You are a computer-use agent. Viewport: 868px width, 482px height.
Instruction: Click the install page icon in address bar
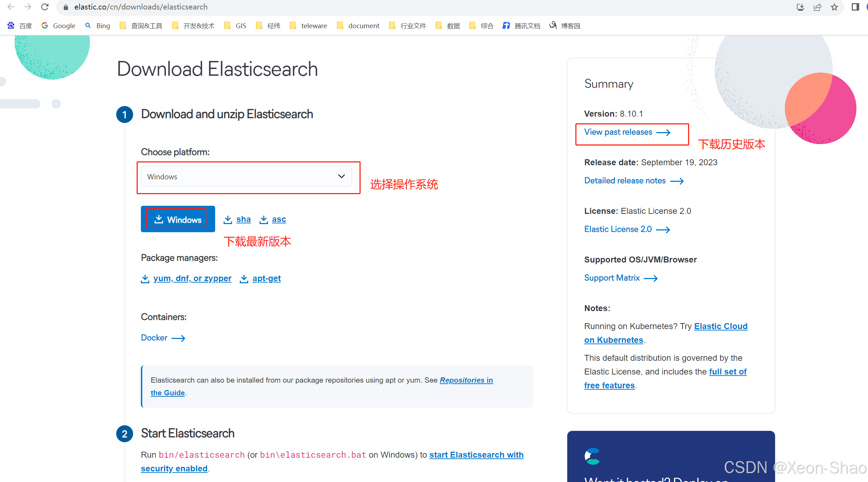(800, 7)
